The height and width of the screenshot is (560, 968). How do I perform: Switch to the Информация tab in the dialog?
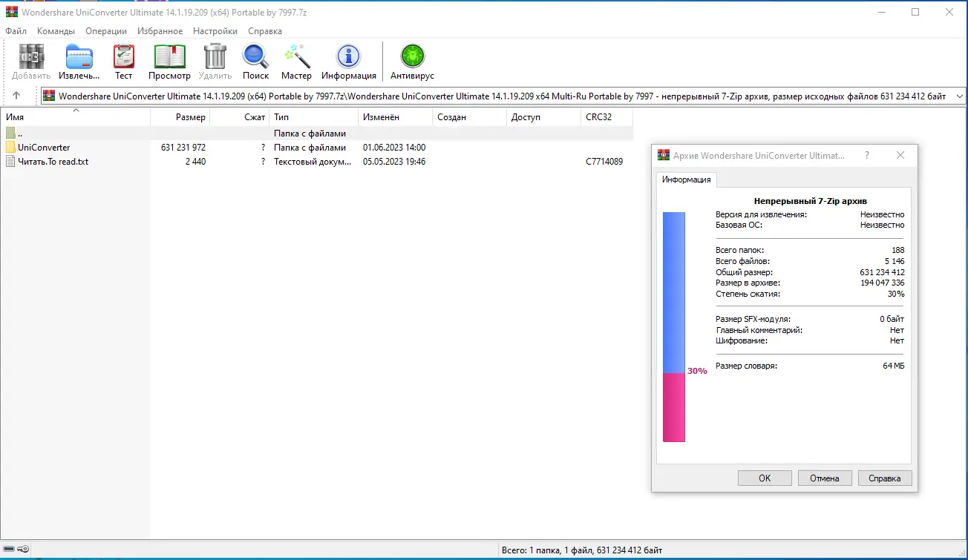[686, 179]
